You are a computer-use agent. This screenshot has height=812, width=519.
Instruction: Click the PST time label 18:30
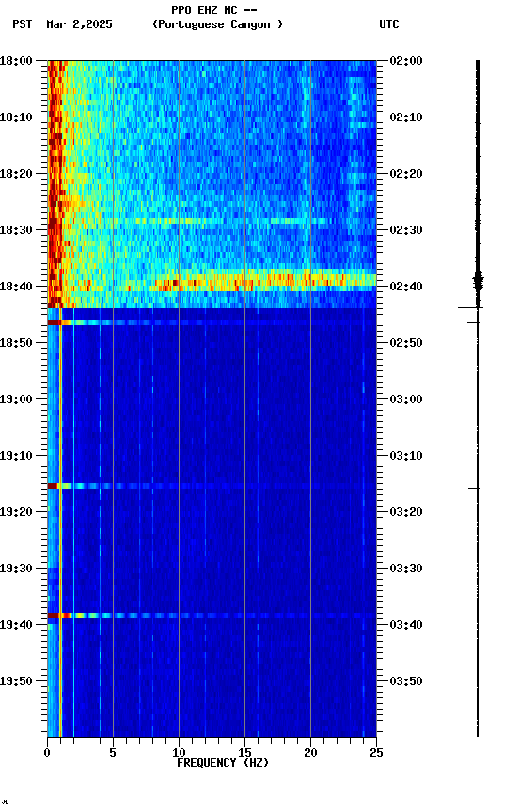tap(16, 230)
